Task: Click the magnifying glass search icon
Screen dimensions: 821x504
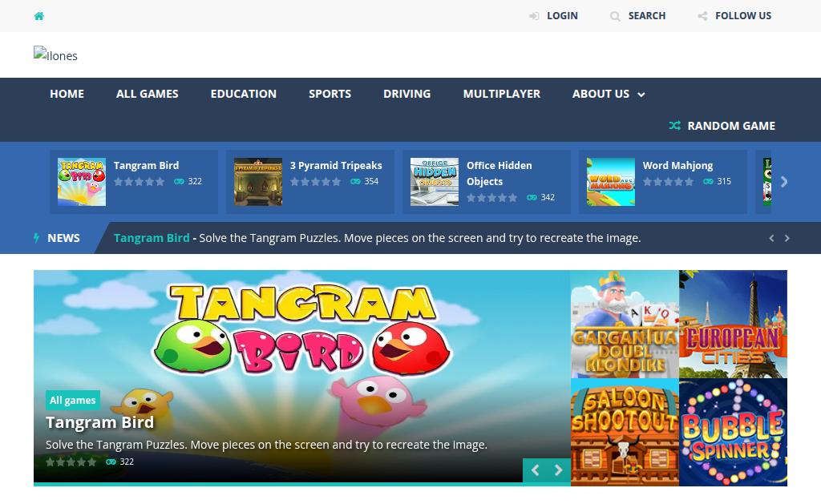Action: coord(615,16)
